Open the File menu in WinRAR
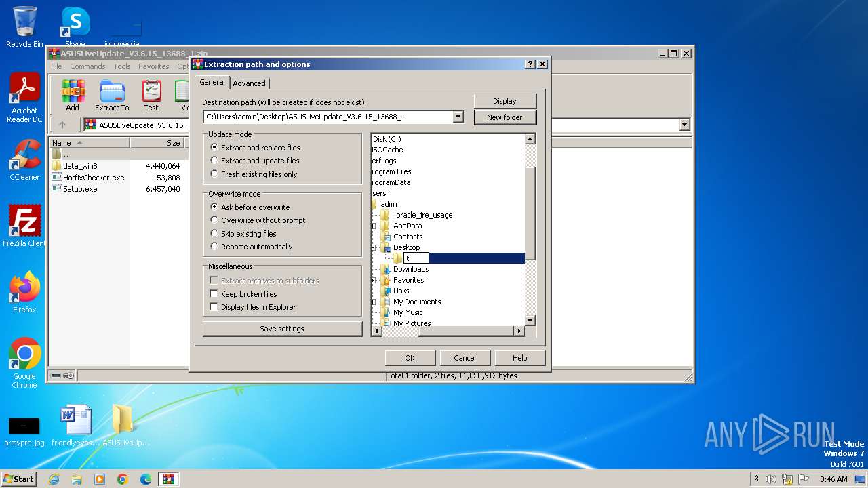 [56, 66]
